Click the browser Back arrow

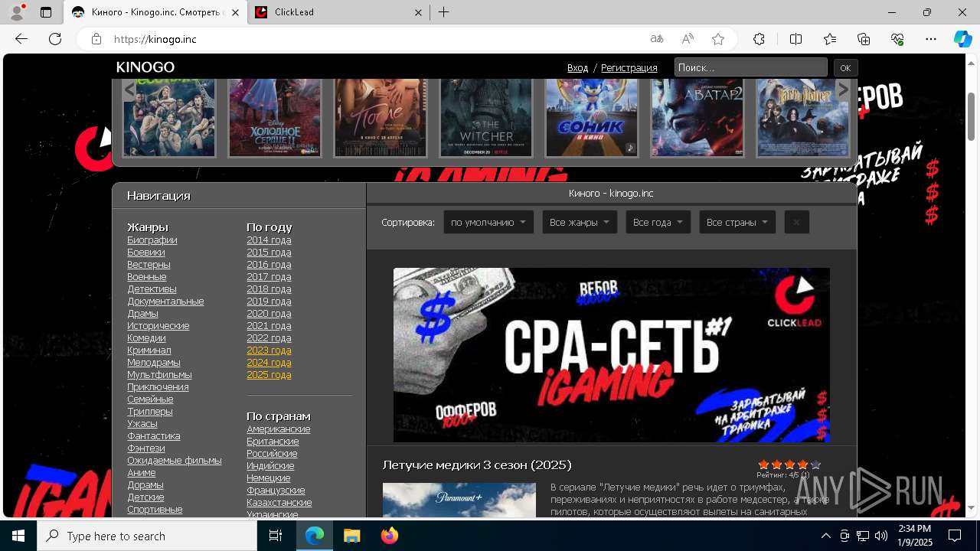coord(21,39)
